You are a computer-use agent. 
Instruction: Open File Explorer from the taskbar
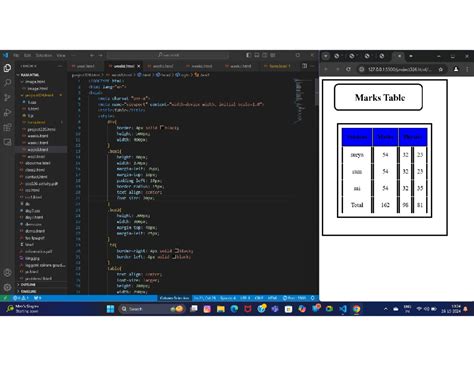click(x=221, y=309)
